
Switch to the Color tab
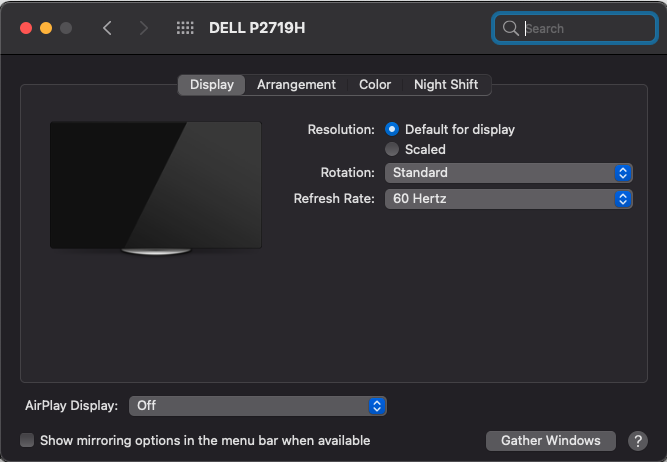(375, 85)
